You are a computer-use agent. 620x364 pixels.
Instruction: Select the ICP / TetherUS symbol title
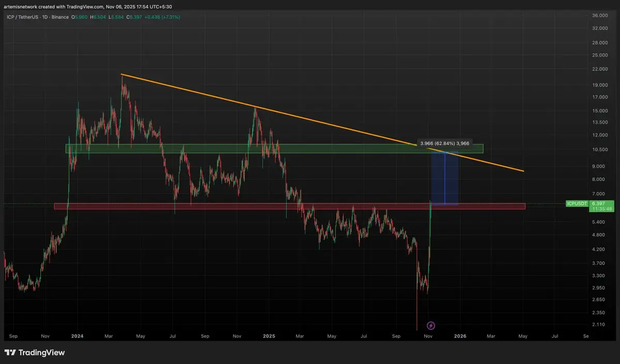(x=23, y=17)
